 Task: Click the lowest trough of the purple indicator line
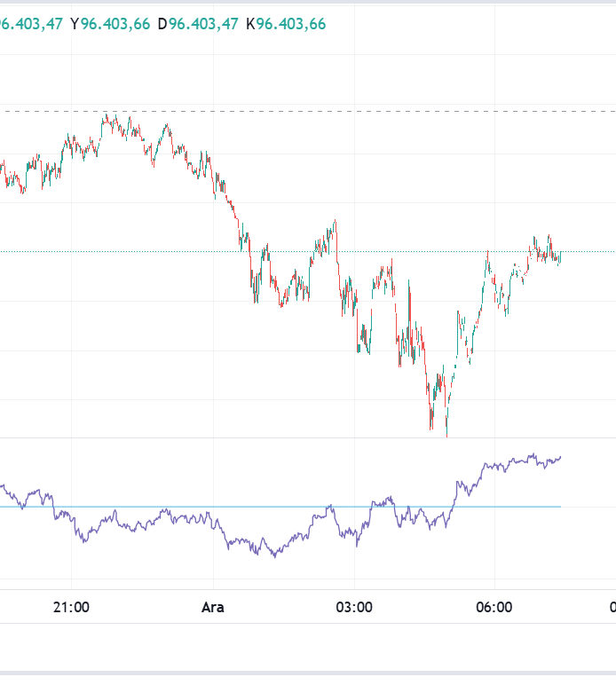tap(274, 556)
